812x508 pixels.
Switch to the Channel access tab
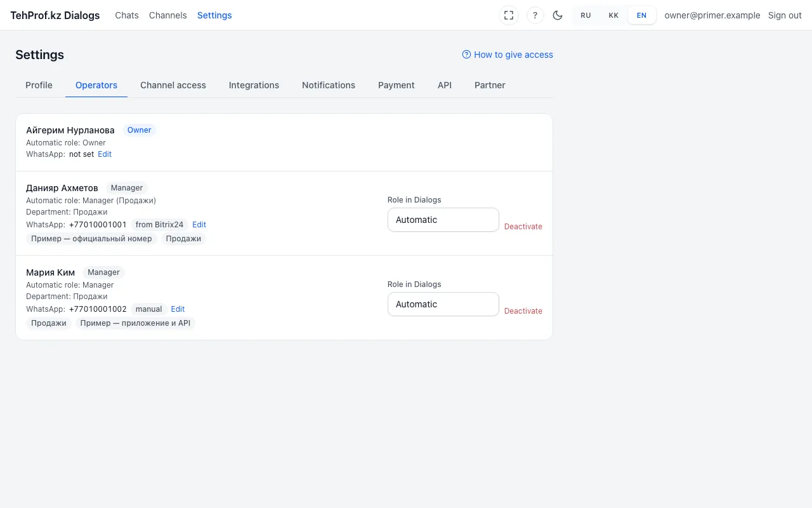(x=173, y=85)
